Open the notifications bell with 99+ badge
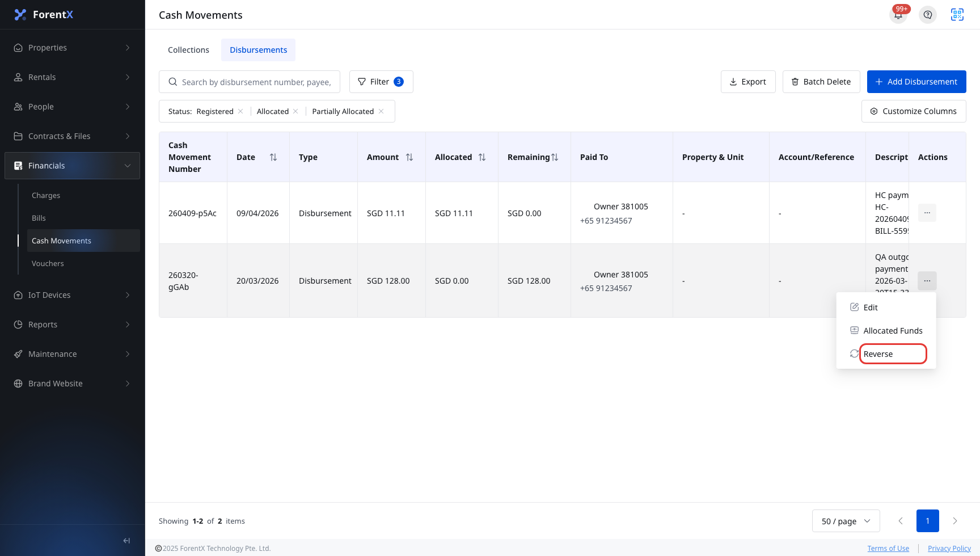Viewport: 980px width, 556px height. click(898, 15)
